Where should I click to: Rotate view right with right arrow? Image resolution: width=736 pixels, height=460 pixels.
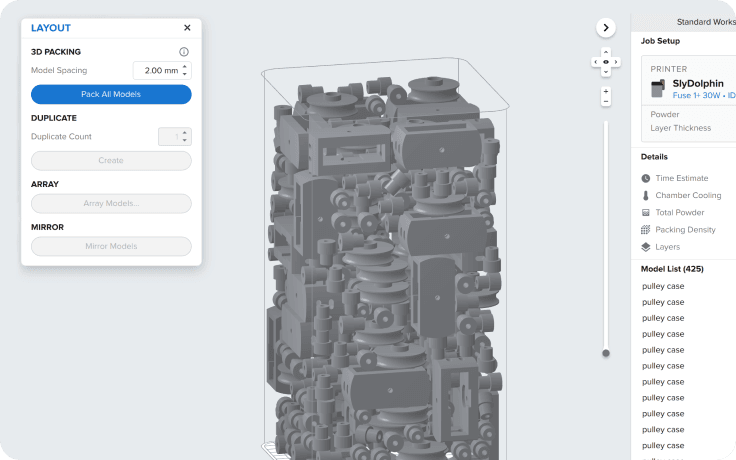pyautogui.click(x=616, y=62)
